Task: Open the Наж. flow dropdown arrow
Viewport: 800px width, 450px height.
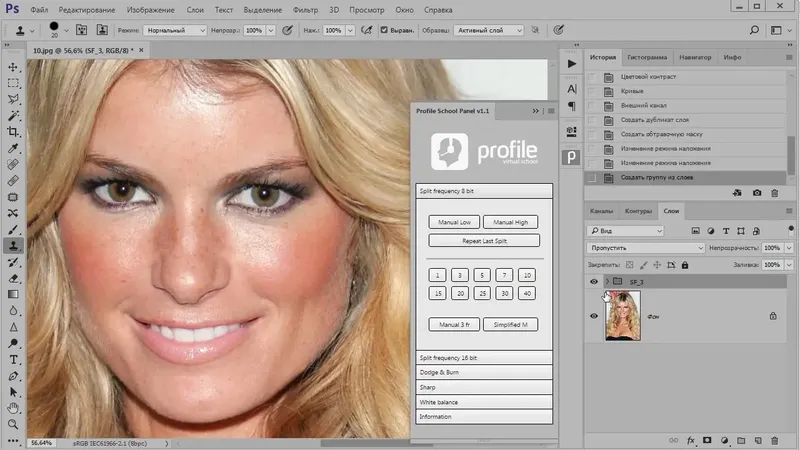Action: click(351, 30)
